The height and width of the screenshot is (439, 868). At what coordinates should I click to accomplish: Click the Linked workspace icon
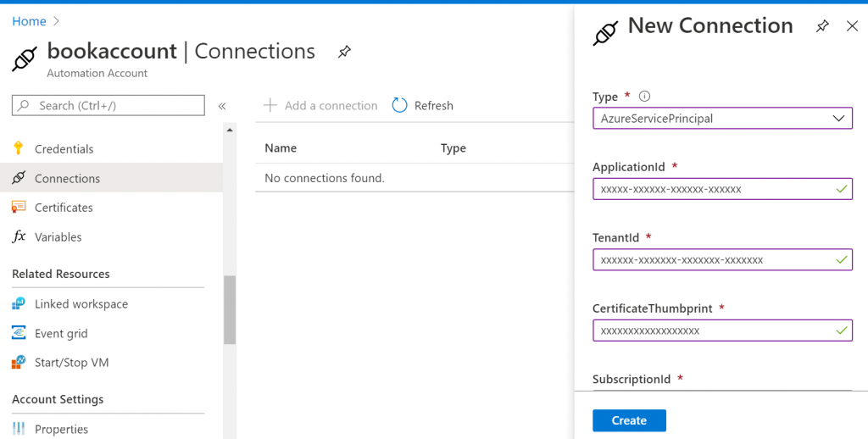tap(19, 304)
